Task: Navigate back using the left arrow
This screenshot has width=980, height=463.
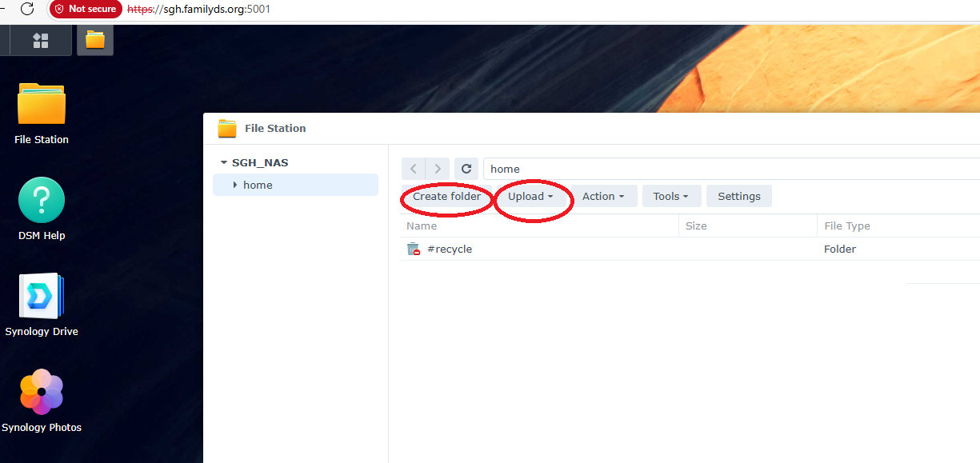Action: [x=413, y=169]
